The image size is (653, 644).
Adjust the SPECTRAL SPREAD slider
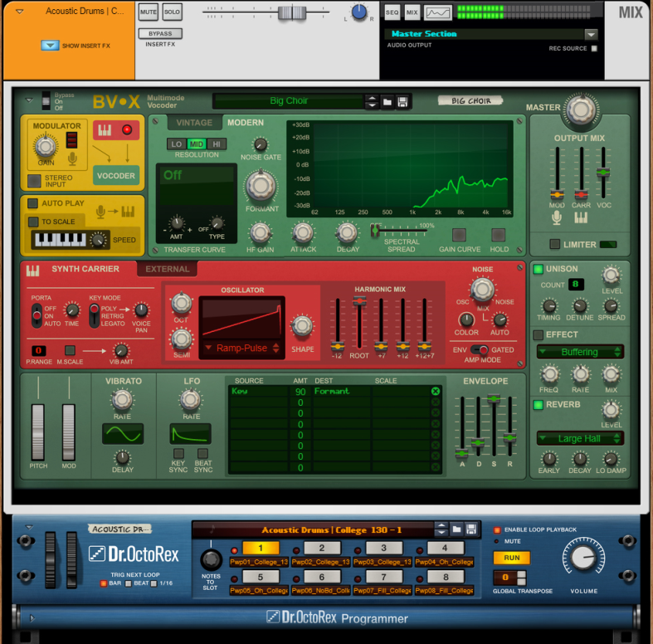375,230
